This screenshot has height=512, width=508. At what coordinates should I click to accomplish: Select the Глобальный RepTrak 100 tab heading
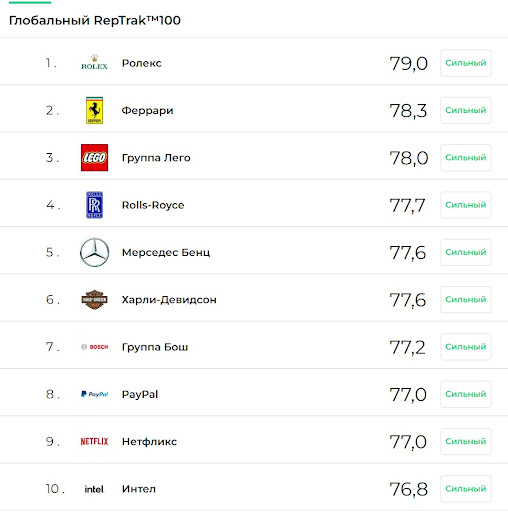coord(95,20)
